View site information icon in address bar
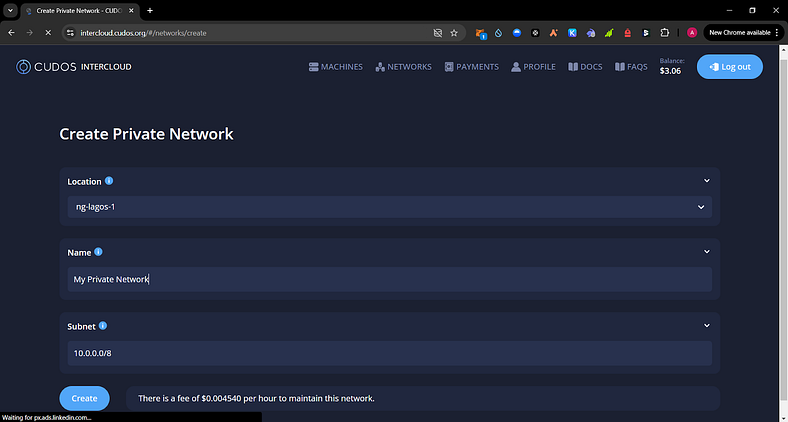The image size is (788, 422). [70, 33]
